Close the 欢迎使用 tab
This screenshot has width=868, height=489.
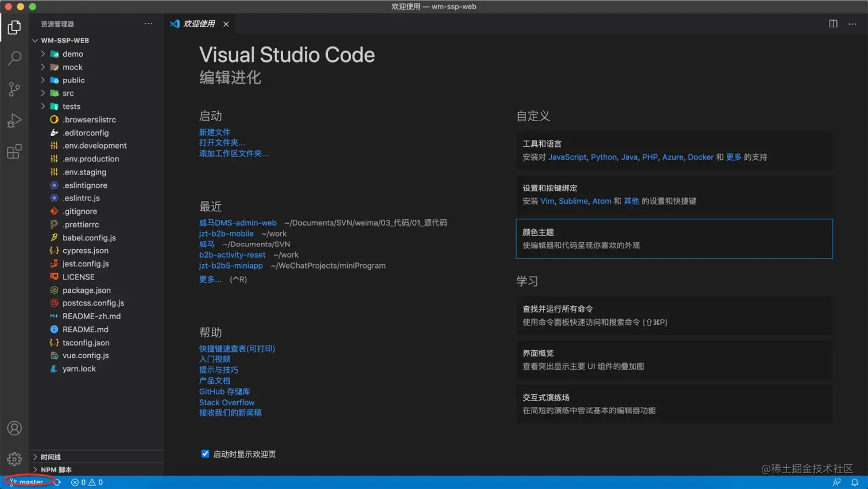[x=226, y=24]
